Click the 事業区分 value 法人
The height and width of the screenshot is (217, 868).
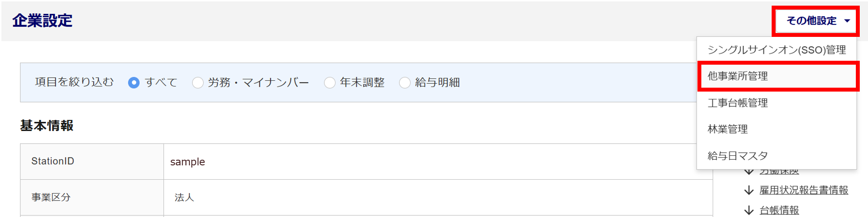click(x=184, y=197)
